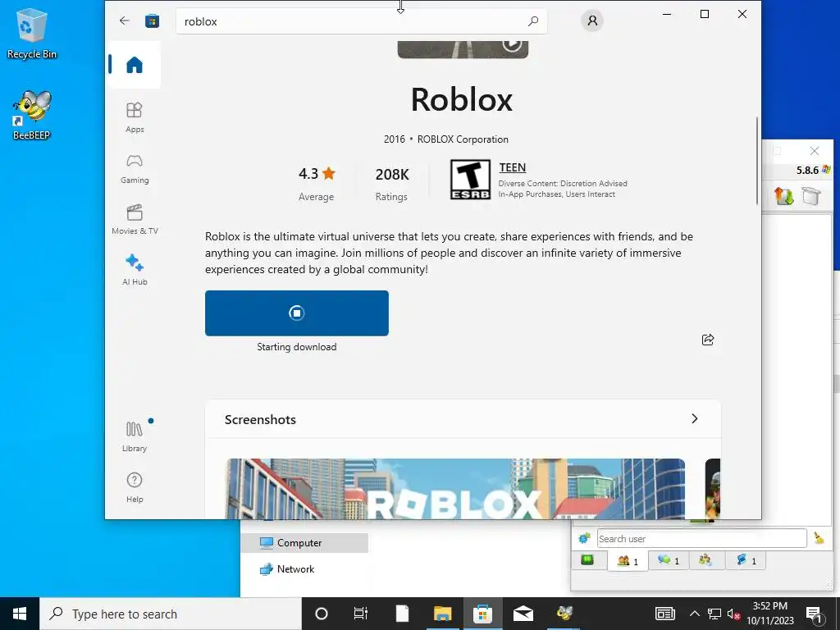The width and height of the screenshot is (840, 630).
Task: Show hidden system tray icons
Action: click(x=694, y=614)
